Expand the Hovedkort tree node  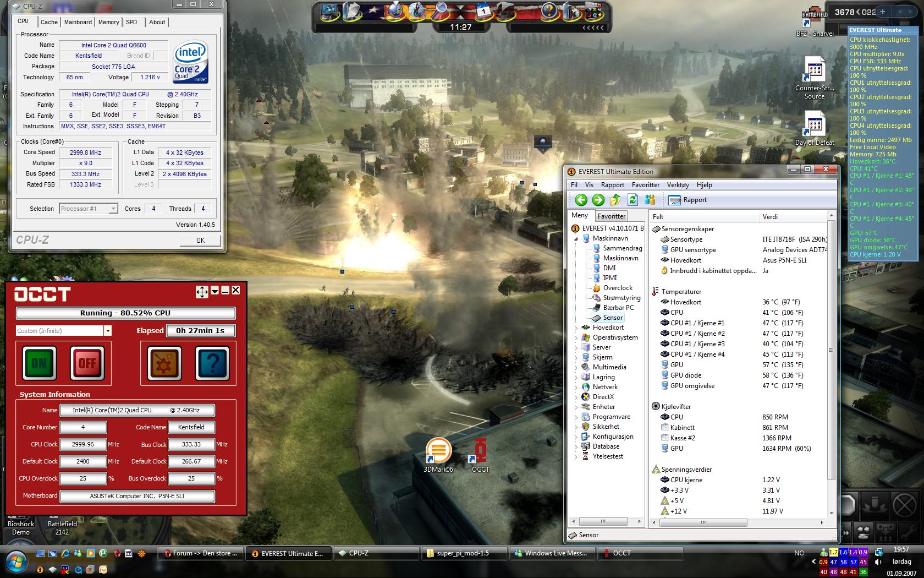576,328
